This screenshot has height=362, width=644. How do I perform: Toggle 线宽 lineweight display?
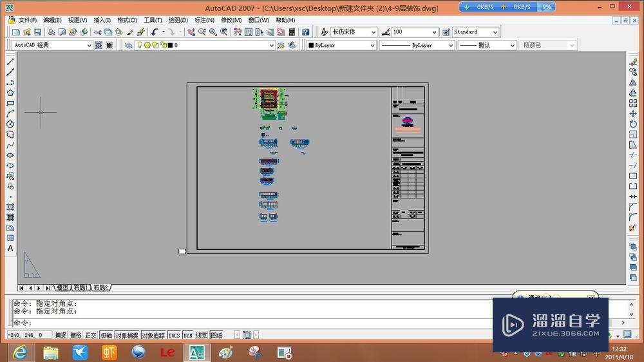click(201, 336)
